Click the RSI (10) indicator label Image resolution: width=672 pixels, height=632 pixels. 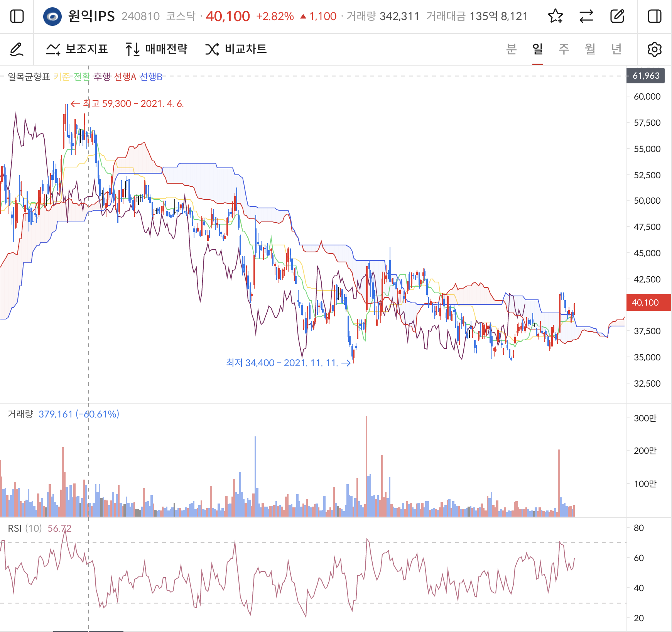[25, 528]
